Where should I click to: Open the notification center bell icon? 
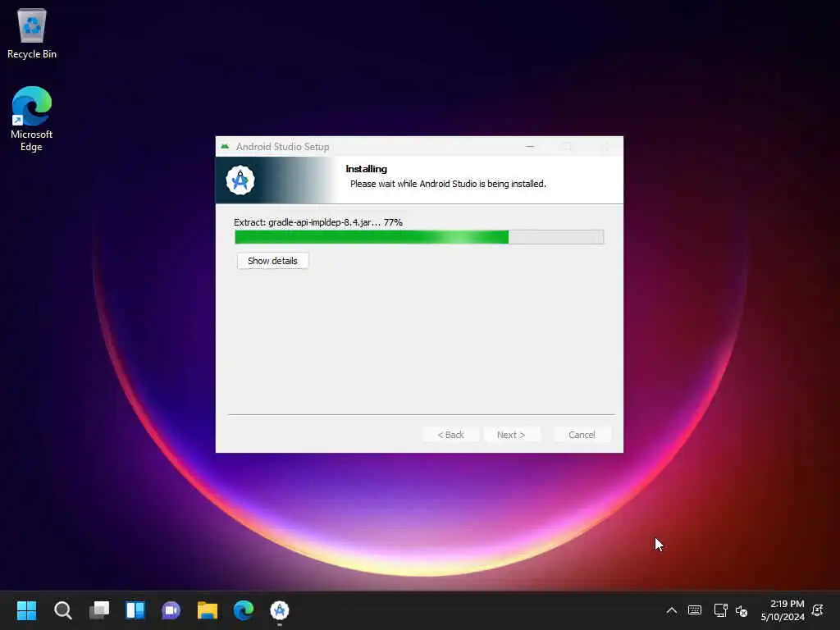coord(818,610)
